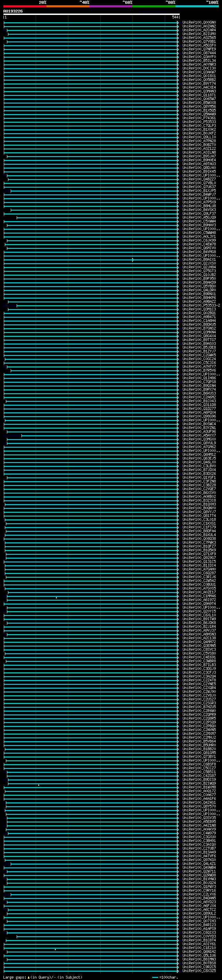Select label UniRef100_Q3SV35
The height and width of the screenshot is (980, 222).
[x=199, y=818]
